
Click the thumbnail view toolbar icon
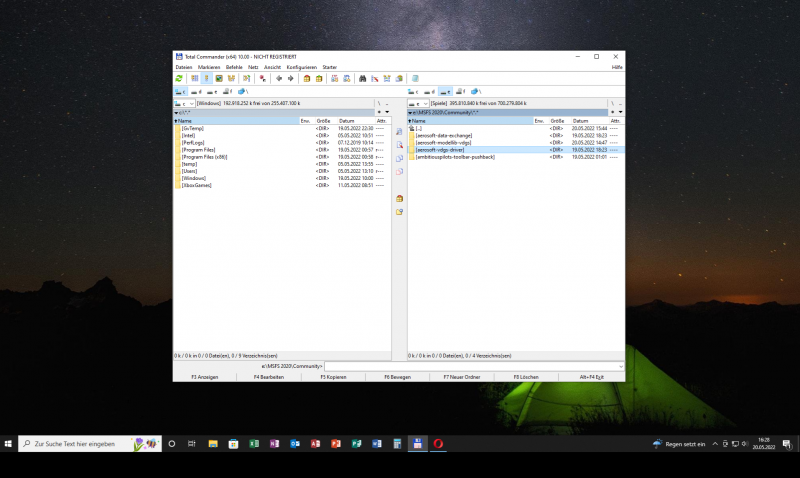219,79
